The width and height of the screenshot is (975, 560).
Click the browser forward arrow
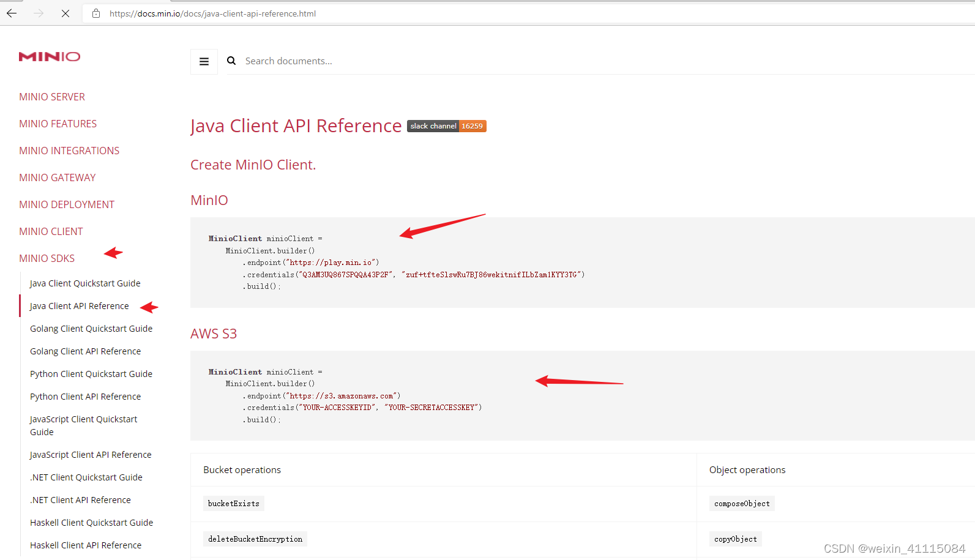click(39, 13)
